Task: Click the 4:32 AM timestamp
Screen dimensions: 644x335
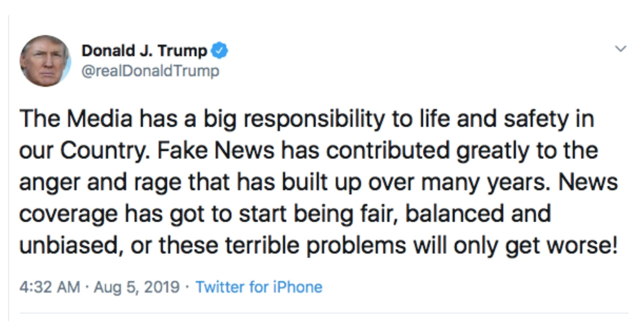Action: point(50,287)
